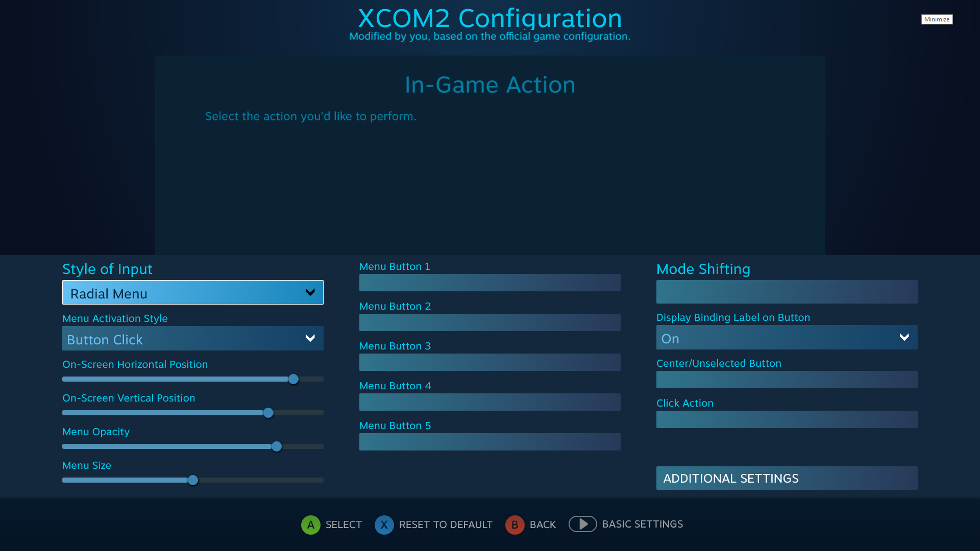Viewport: 980px width, 551px height.
Task: Click the Click Action input field
Action: [786, 419]
